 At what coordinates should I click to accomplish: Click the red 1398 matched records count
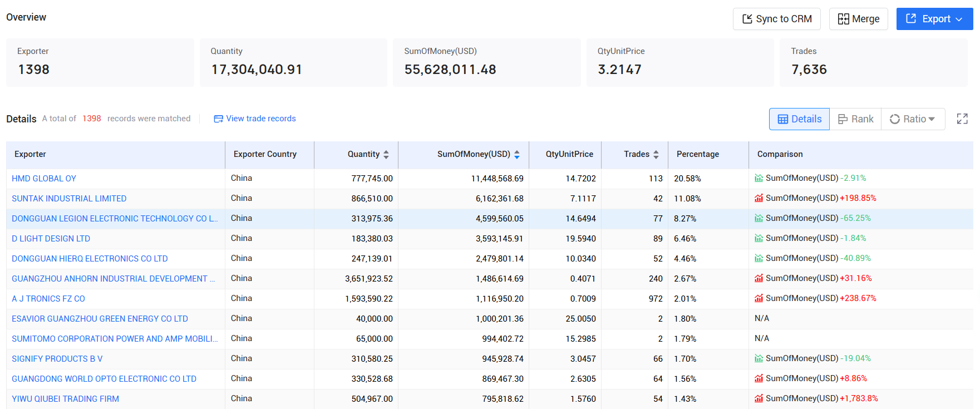[92, 119]
